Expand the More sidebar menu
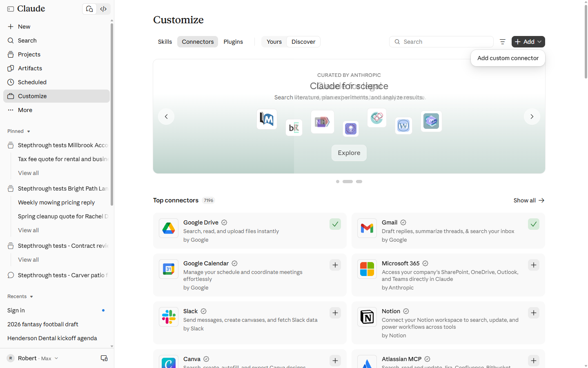 (56, 110)
